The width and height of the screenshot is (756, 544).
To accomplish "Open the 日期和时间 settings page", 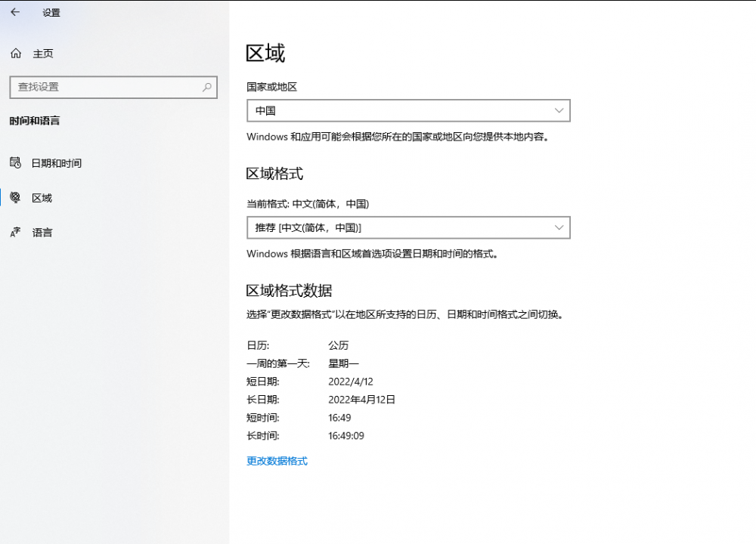I will point(57,163).
